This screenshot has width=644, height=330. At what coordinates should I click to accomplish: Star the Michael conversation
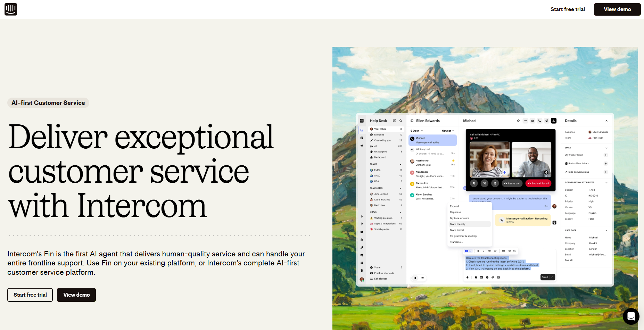tap(518, 121)
